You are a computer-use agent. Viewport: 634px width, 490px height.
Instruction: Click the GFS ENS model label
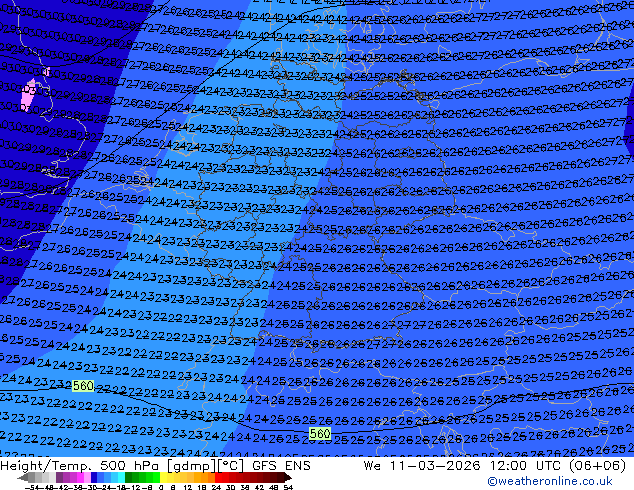pyautogui.click(x=281, y=466)
